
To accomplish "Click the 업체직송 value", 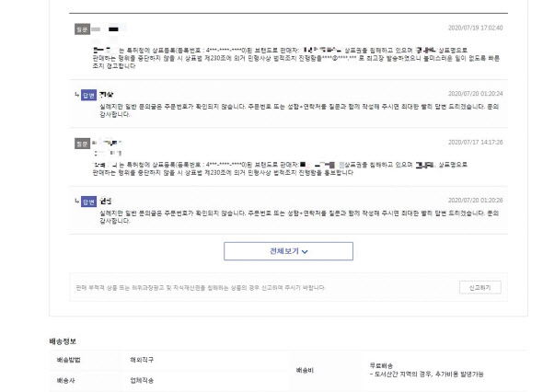I will (x=142, y=381).
